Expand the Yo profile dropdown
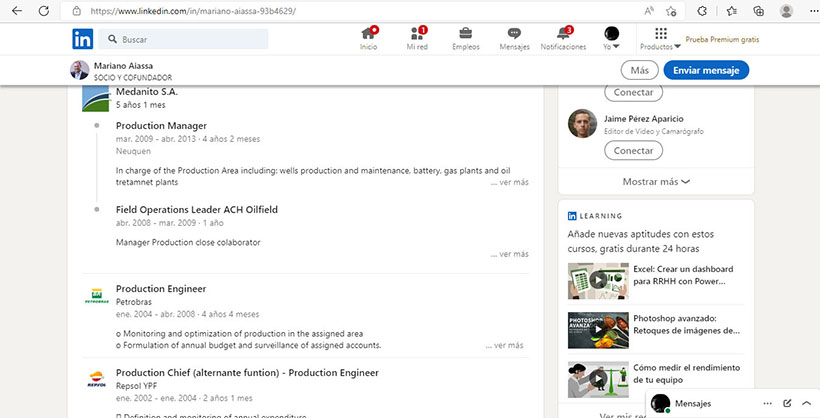 (612, 39)
